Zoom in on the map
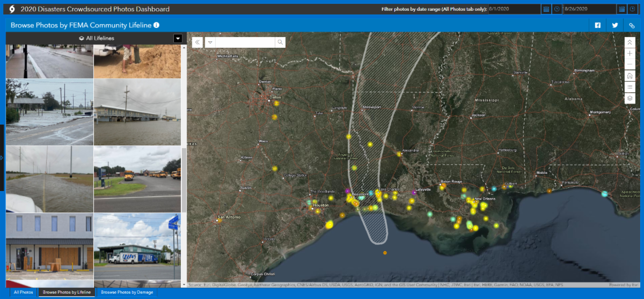 point(630,53)
